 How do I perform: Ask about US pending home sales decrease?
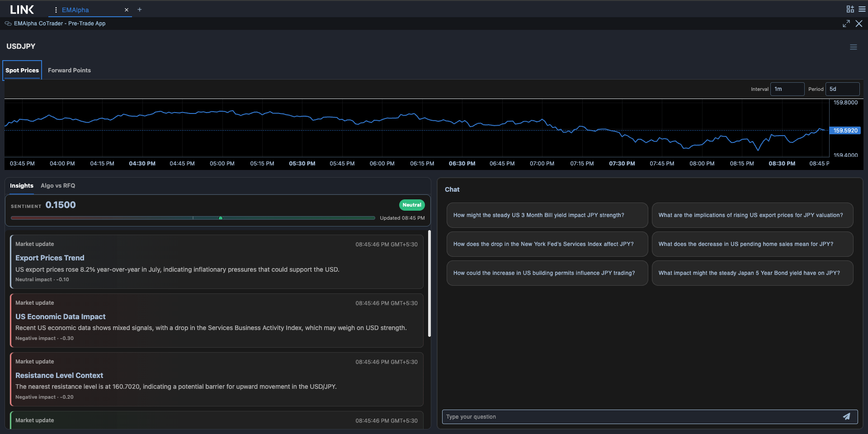coord(752,244)
